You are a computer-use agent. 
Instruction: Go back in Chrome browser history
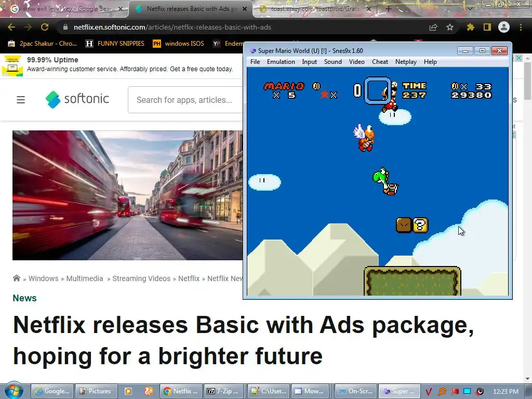click(x=11, y=27)
